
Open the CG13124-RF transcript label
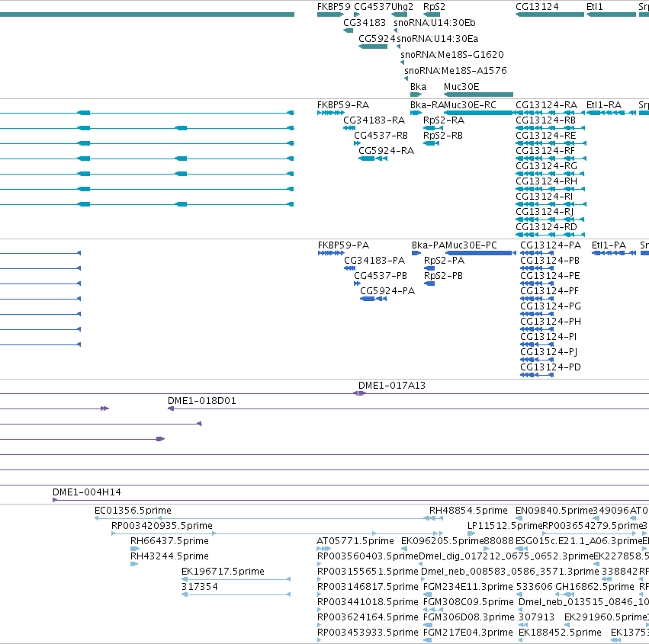tap(545, 151)
